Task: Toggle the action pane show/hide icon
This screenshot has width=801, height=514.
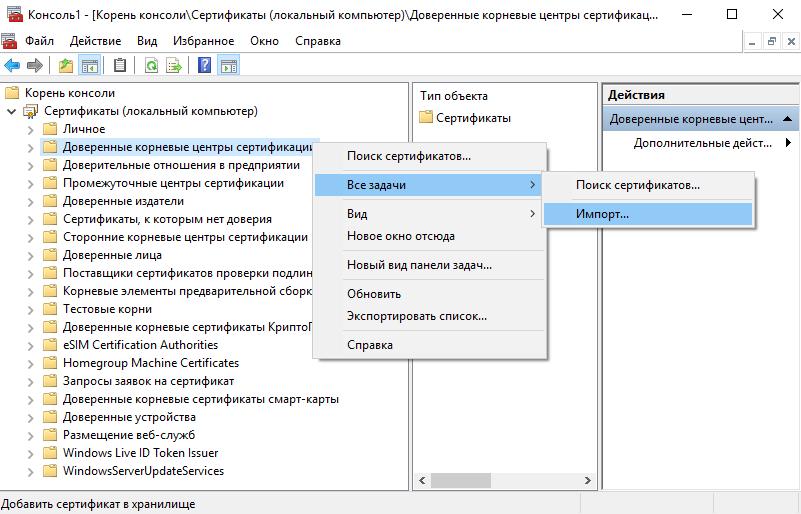Action: pyautogui.click(x=228, y=65)
